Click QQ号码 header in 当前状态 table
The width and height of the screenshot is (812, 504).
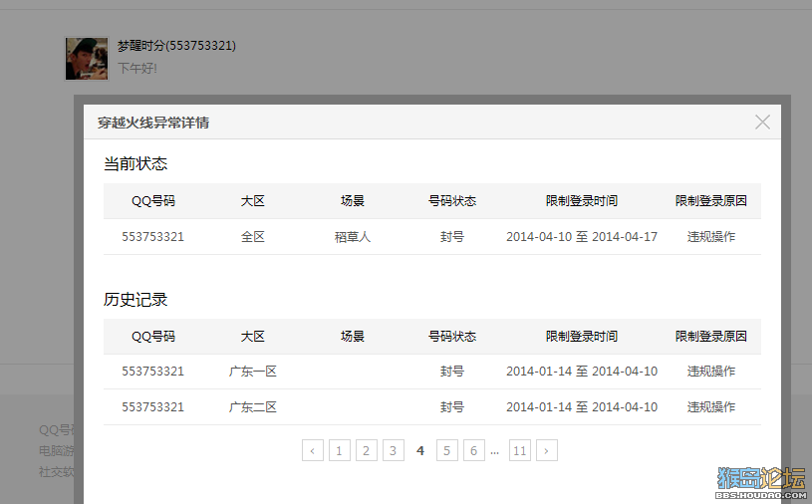click(153, 201)
